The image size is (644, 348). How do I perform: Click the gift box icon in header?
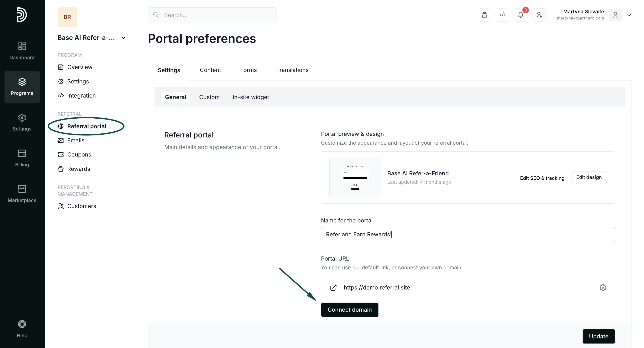(x=484, y=15)
